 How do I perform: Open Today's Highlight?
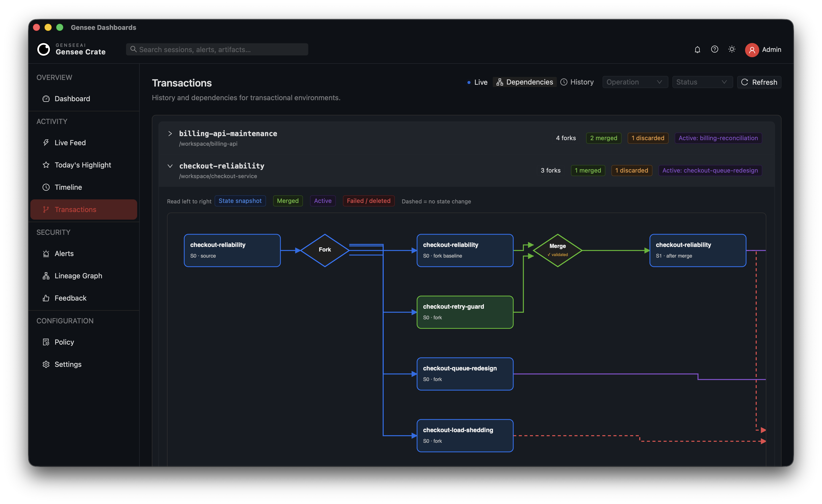(84, 165)
